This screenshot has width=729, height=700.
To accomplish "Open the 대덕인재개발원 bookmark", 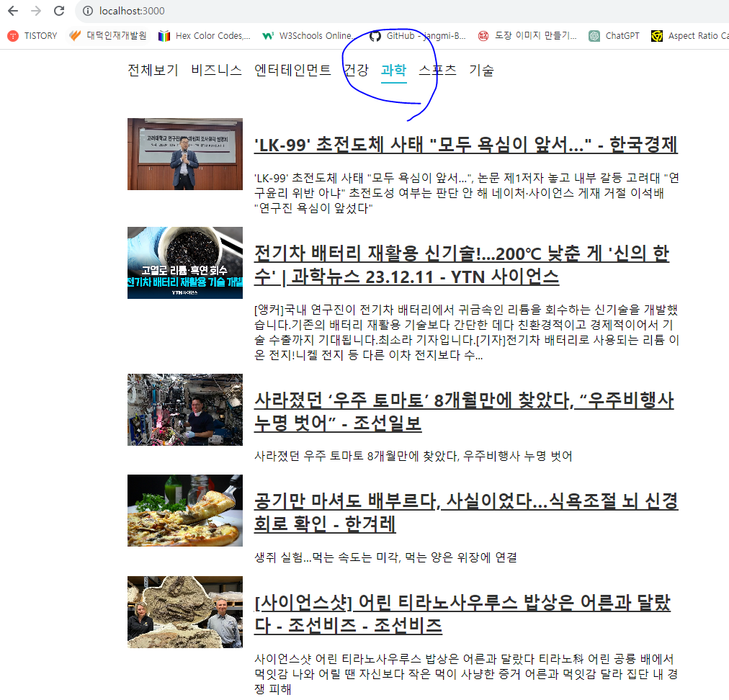I will coord(107,36).
